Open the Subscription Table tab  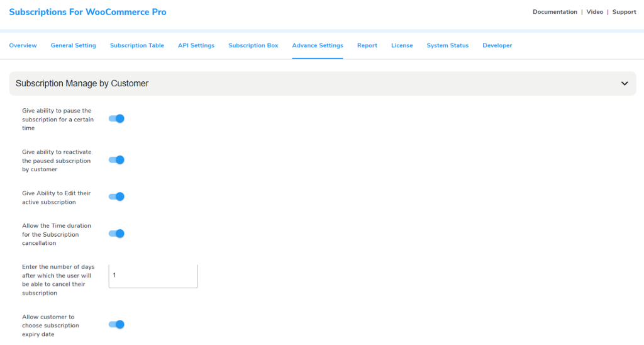point(136,46)
